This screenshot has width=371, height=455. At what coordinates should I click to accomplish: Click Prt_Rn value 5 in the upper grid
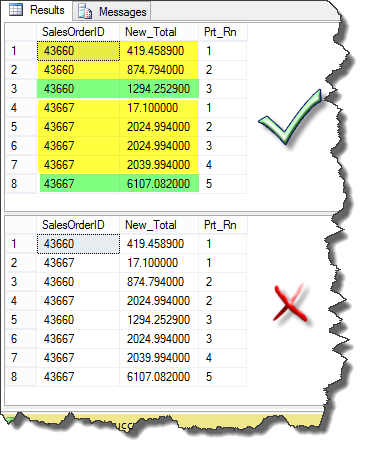click(x=223, y=184)
